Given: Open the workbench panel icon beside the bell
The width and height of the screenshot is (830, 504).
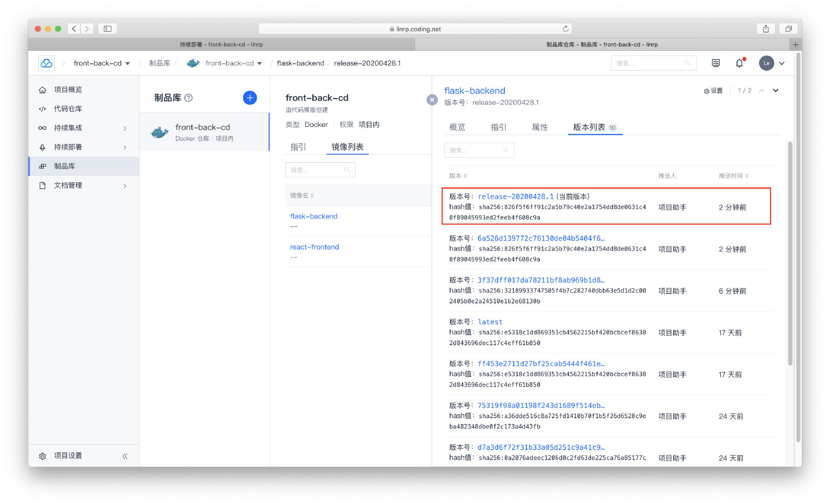Looking at the screenshot, I should (x=716, y=63).
